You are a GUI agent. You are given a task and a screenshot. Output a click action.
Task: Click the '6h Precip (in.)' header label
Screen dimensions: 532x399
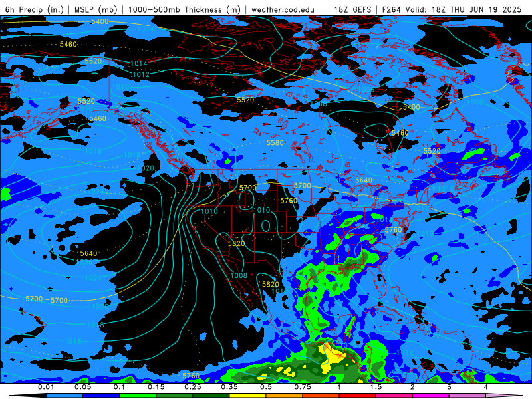35,9
